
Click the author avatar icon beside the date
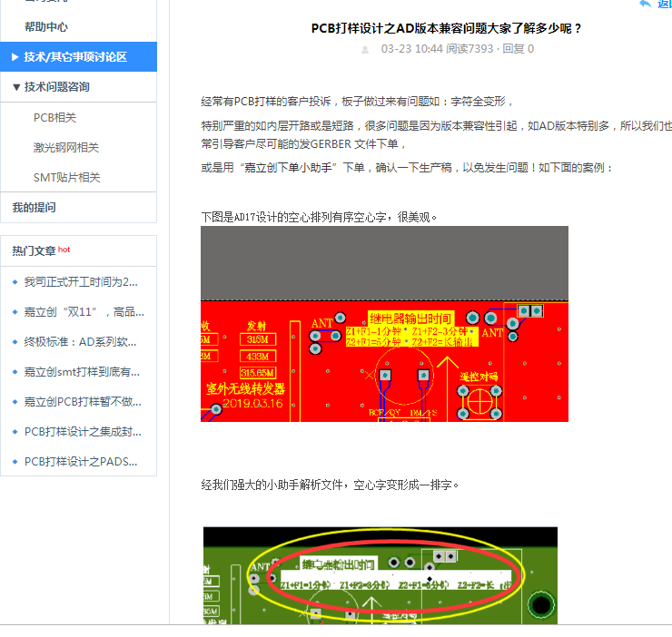coord(365,49)
